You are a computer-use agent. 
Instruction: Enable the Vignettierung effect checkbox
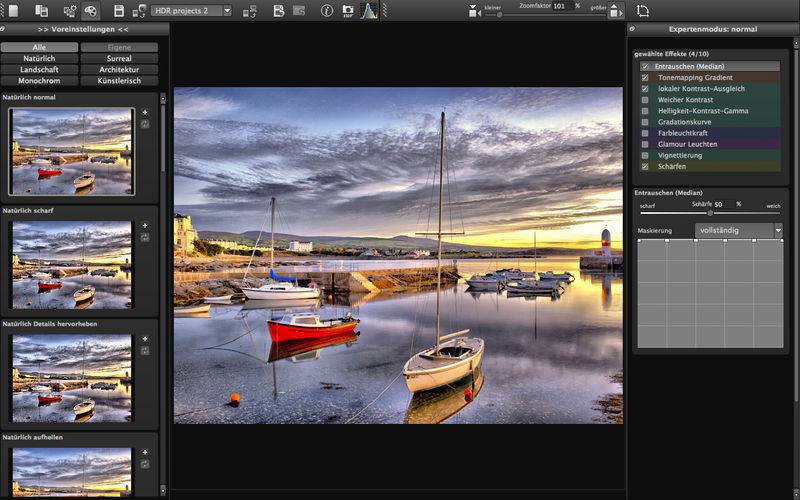pos(645,156)
